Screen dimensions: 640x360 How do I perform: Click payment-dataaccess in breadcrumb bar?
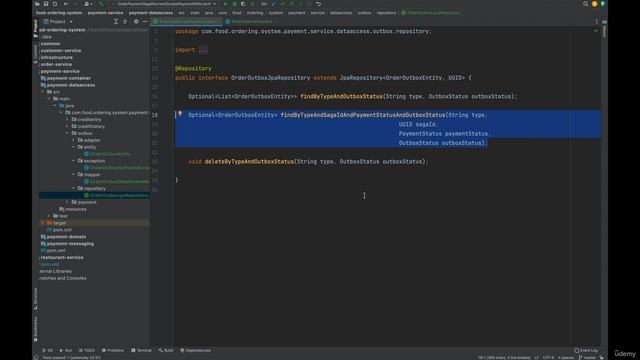(151, 13)
